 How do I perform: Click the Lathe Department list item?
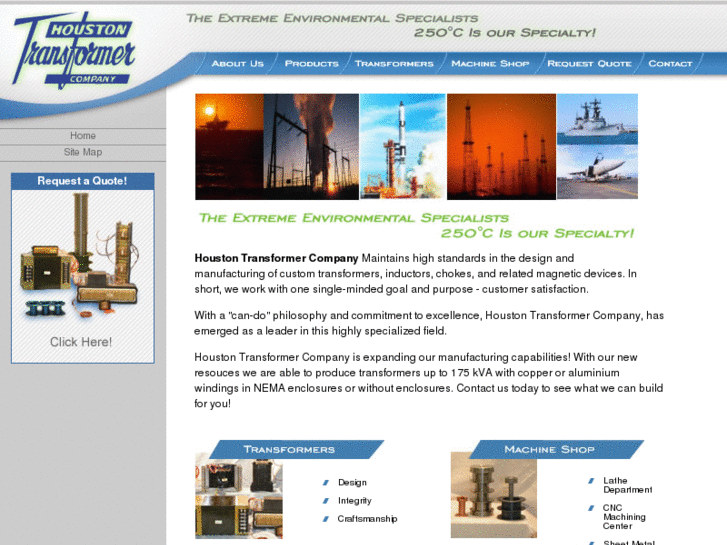click(x=627, y=485)
